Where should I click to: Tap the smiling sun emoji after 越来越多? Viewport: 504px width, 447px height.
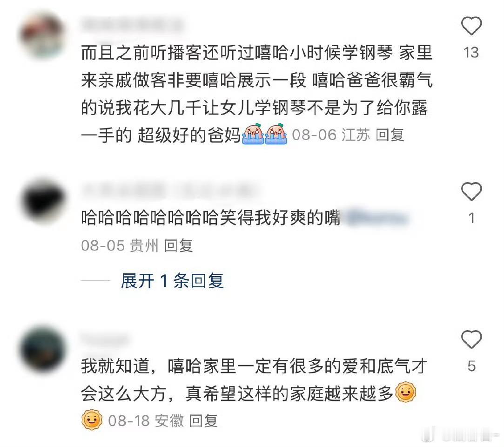pos(406,392)
